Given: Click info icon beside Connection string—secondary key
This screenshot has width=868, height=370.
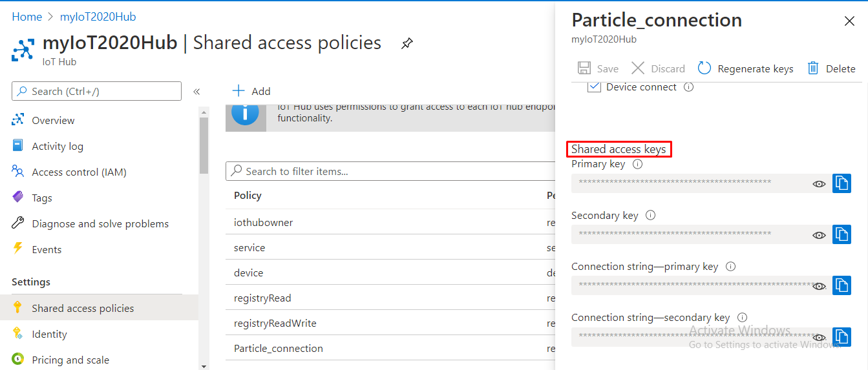Looking at the screenshot, I should [x=743, y=318].
